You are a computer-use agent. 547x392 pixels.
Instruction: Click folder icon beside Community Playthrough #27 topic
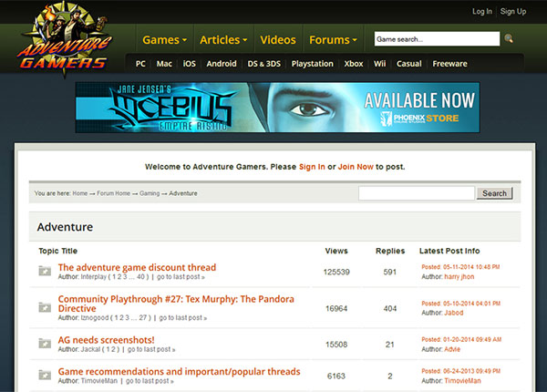pos(45,307)
